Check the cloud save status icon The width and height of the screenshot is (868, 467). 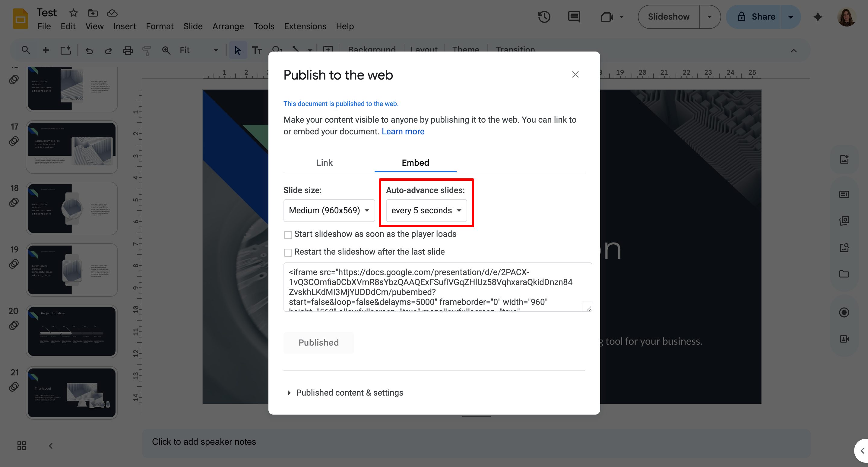pyautogui.click(x=112, y=13)
